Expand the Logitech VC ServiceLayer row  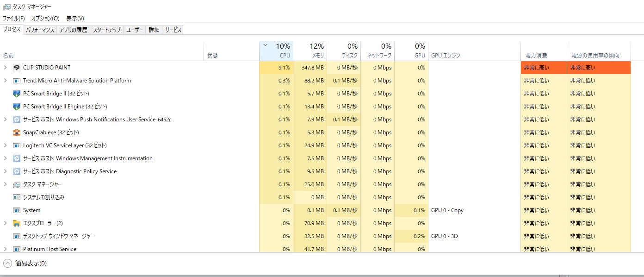point(6,145)
